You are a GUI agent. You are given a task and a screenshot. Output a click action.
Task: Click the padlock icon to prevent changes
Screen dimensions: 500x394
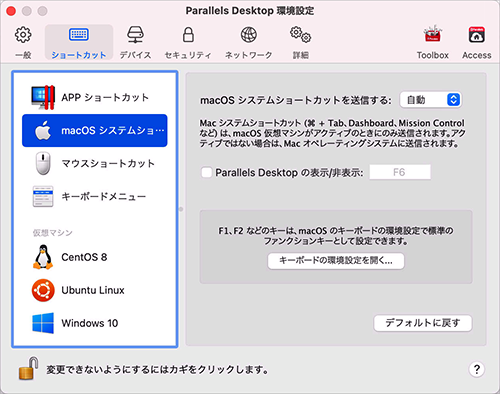(28, 368)
